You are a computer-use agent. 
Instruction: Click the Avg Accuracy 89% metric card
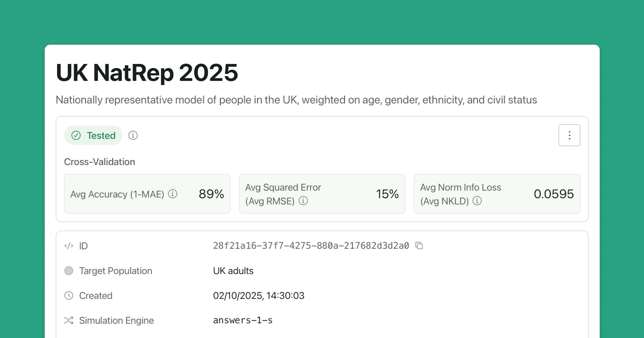[147, 194]
